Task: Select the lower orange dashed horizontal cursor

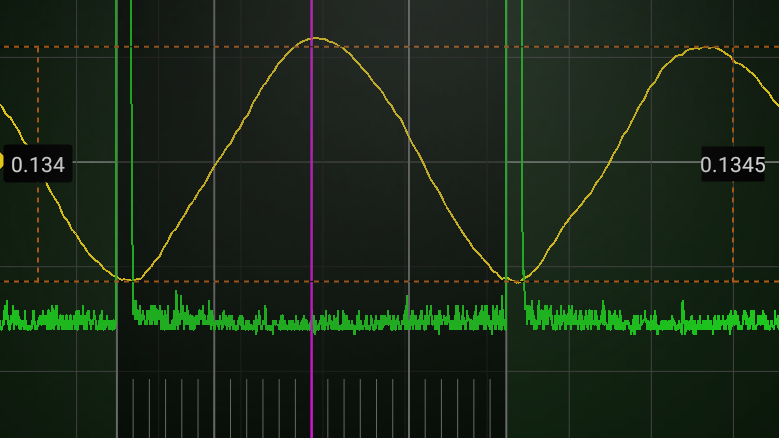Action: [x=300, y=282]
